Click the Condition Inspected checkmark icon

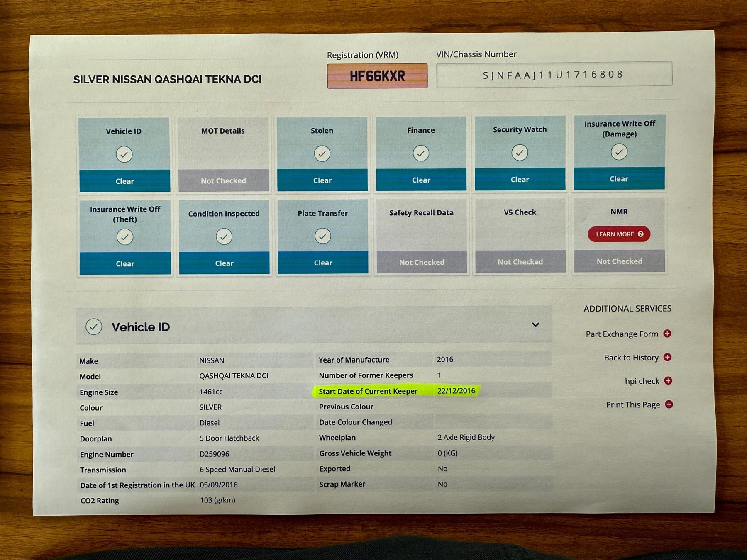pyautogui.click(x=224, y=236)
